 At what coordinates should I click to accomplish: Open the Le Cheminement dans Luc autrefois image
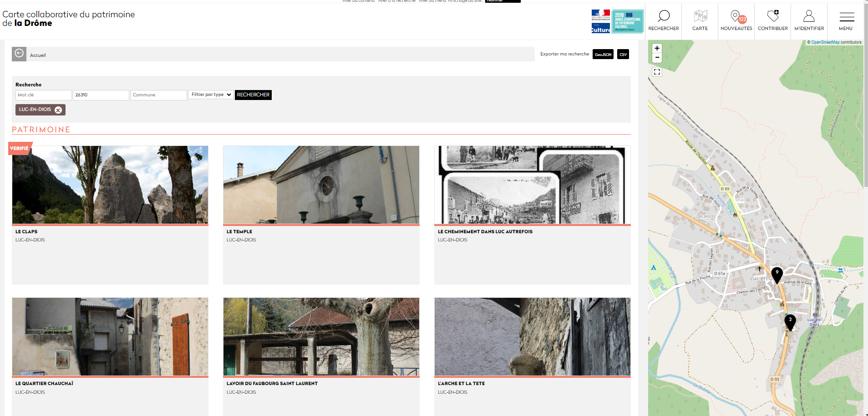533,185
